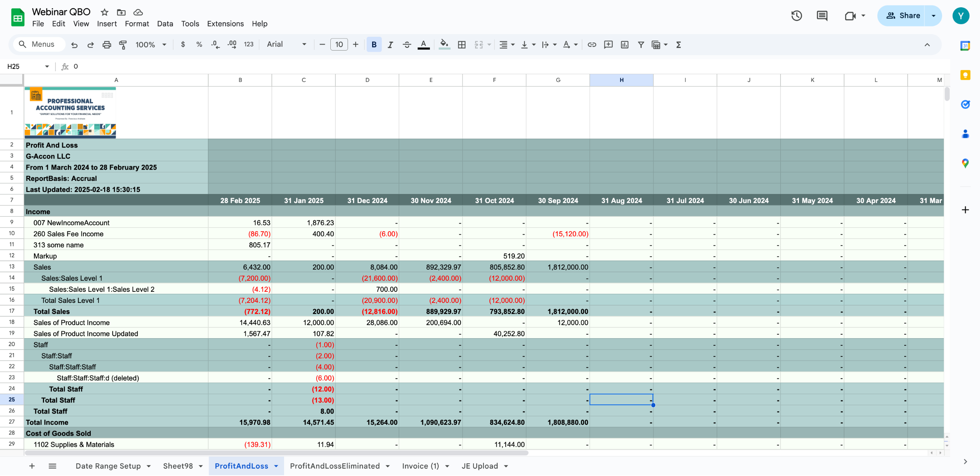Image resolution: width=980 pixels, height=476 pixels.
Task: Click the paint format icon
Action: (x=123, y=45)
